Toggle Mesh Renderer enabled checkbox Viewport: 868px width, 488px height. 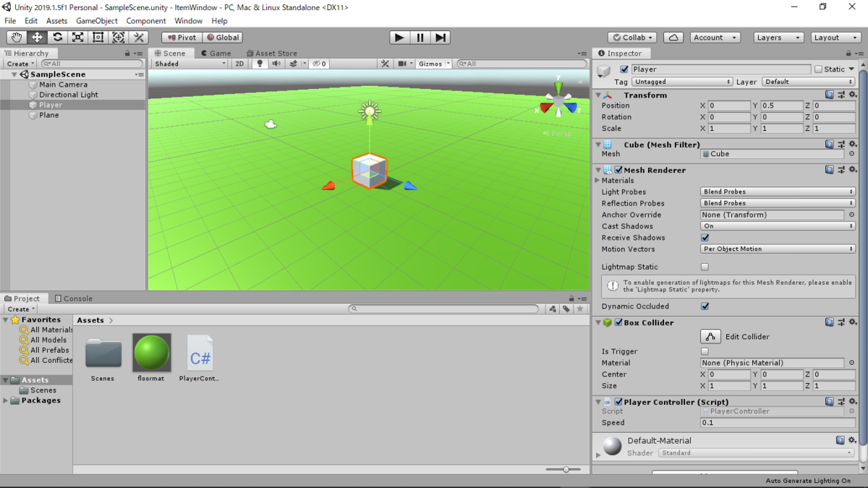tap(618, 170)
